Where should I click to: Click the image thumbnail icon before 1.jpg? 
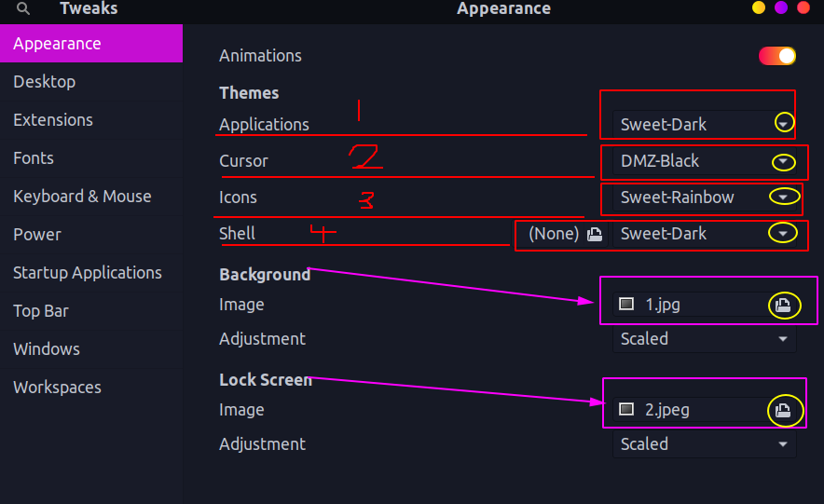626,304
